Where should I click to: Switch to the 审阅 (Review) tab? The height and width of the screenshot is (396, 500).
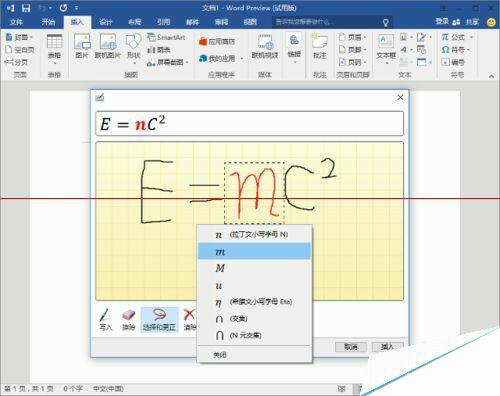tap(221, 22)
